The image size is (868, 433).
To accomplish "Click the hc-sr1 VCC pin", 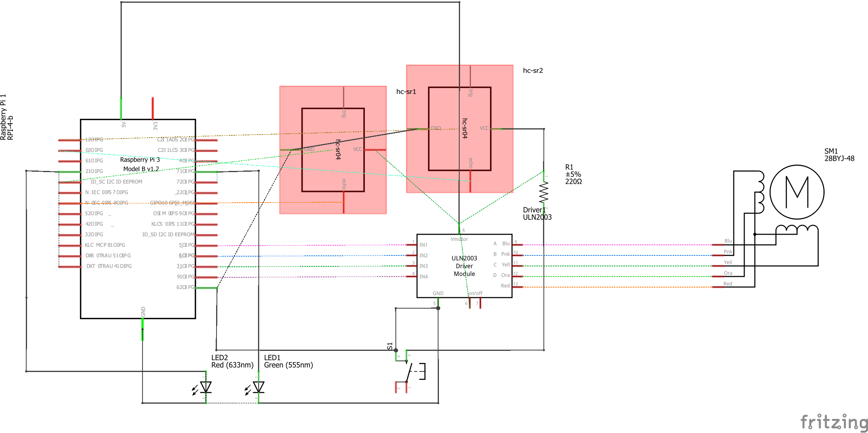I will (x=375, y=150).
